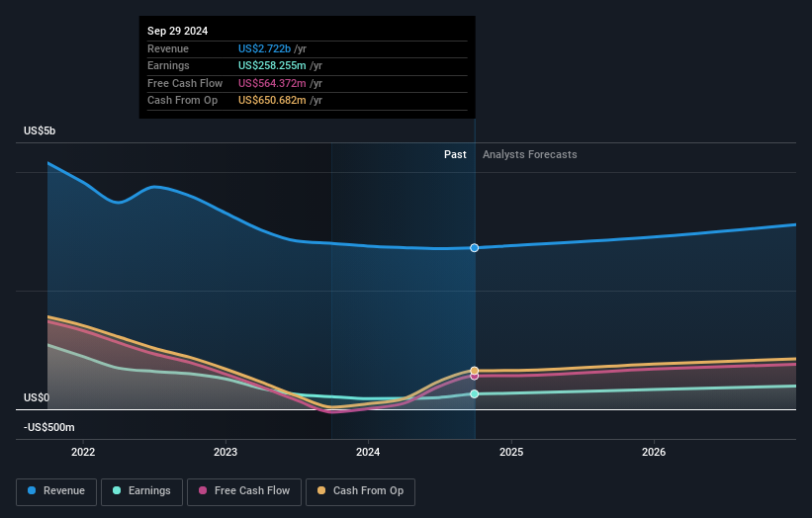The height and width of the screenshot is (518, 812).
Task: Click the Cash From Op label in tooltip
Action: 182,101
